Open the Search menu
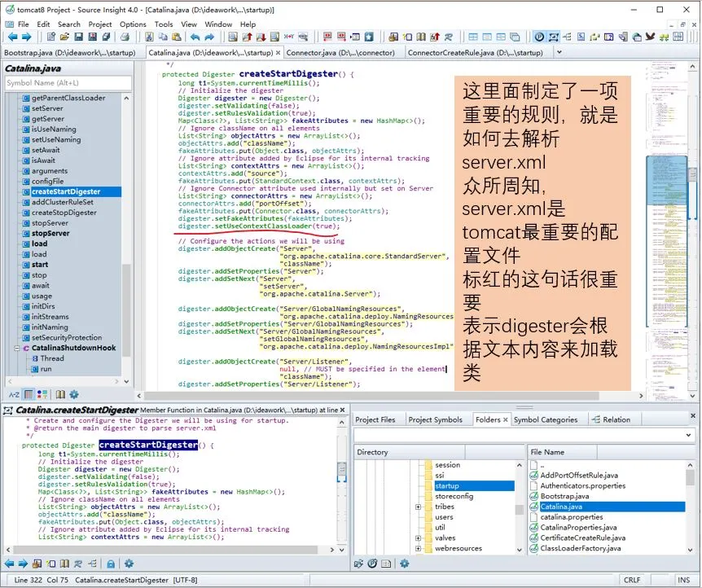 point(69,24)
